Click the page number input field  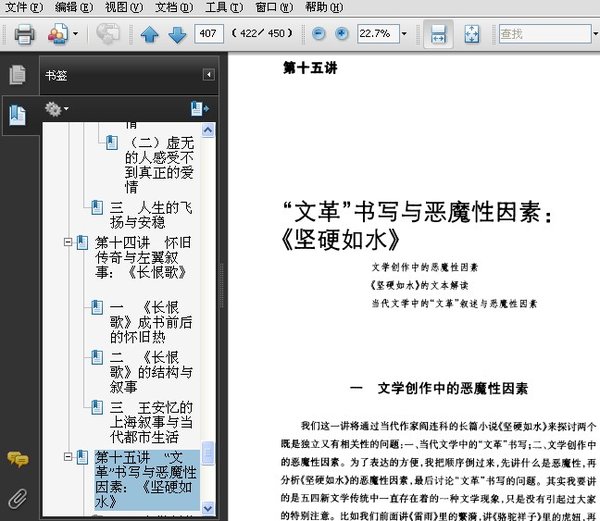pos(209,34)
